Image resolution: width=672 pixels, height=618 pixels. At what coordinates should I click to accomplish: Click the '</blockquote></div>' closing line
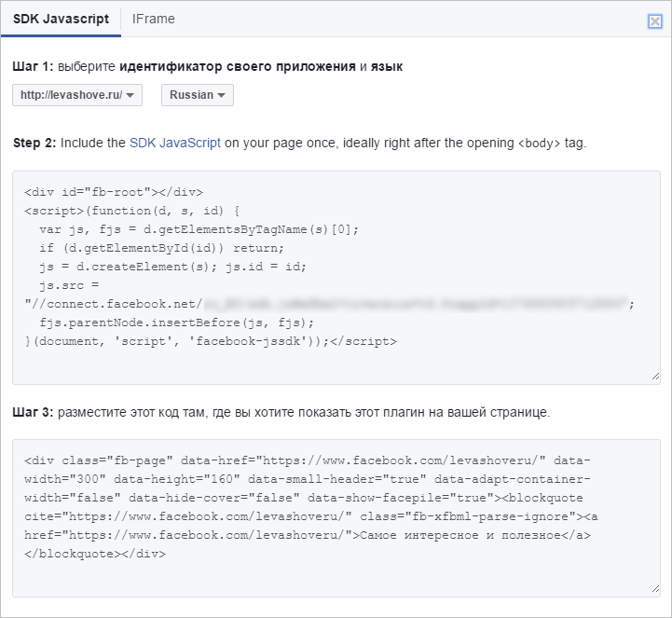tap(95, 554)
